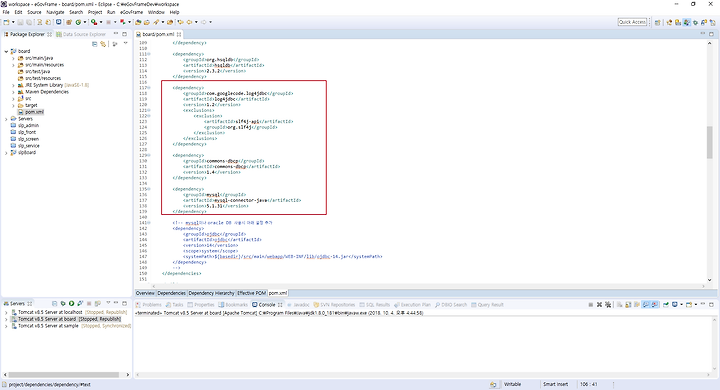Maximize the pom.xml editor area

pyautogui.click(x=711, y=34)
